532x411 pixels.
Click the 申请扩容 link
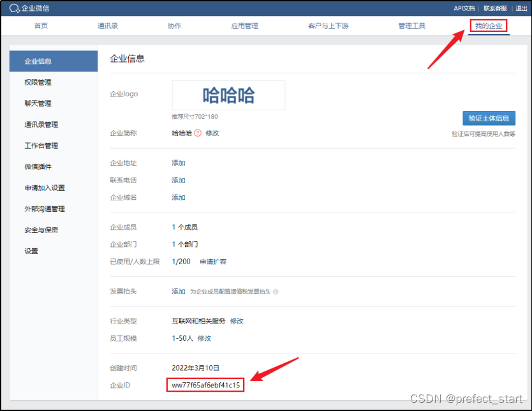(x=213, y=262)
